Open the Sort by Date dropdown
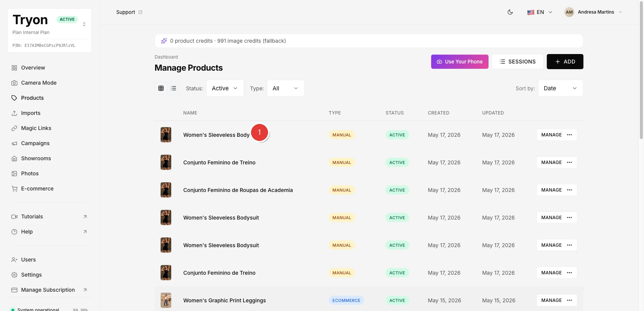This screenshot has height=311, width=644. [x=561, y=88]
